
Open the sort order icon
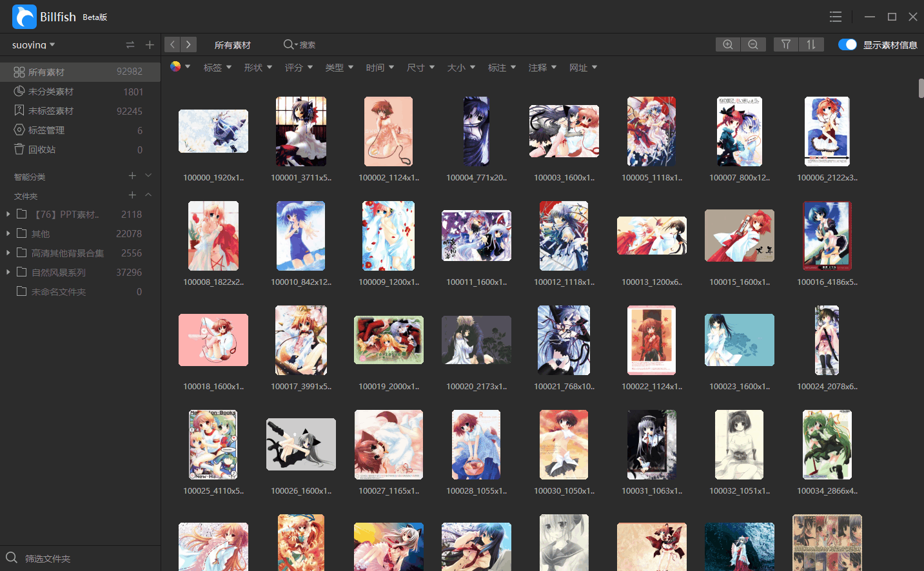click(x=811, y=44)
